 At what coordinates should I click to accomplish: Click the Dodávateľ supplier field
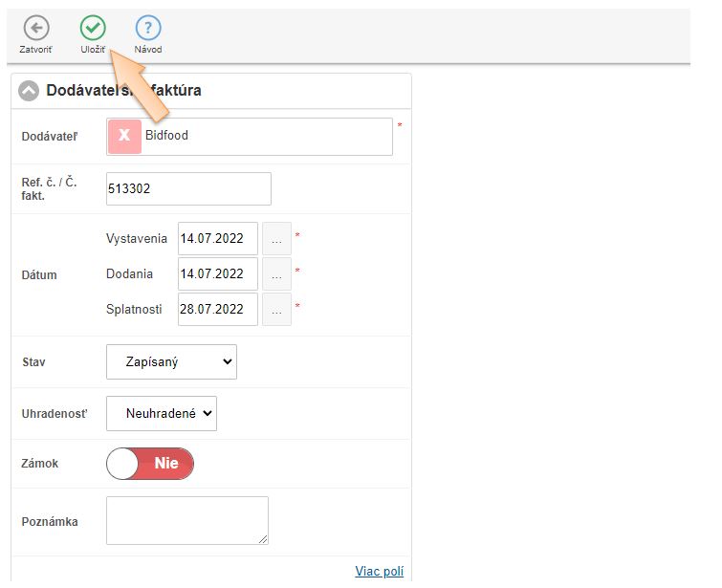point(266,137)
